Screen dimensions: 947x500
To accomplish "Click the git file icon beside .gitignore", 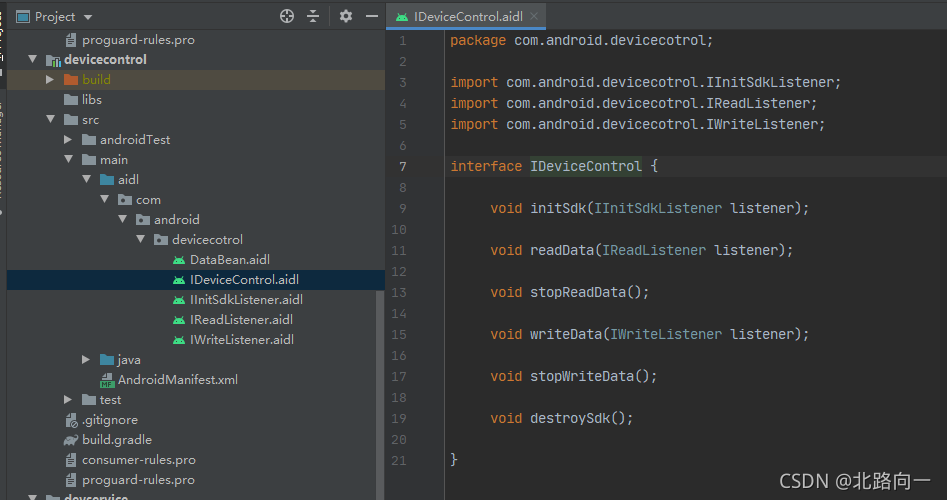I will pos(71,420).
